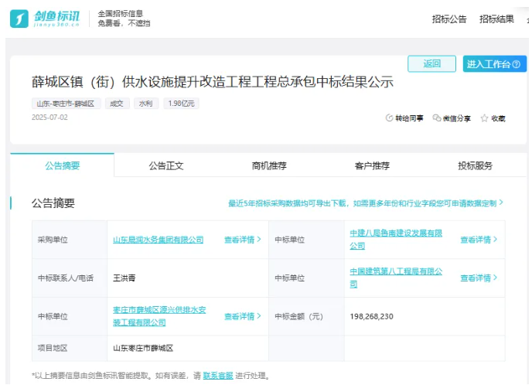
Task: Click the 水利 category tag
Action: pos(145,104)
